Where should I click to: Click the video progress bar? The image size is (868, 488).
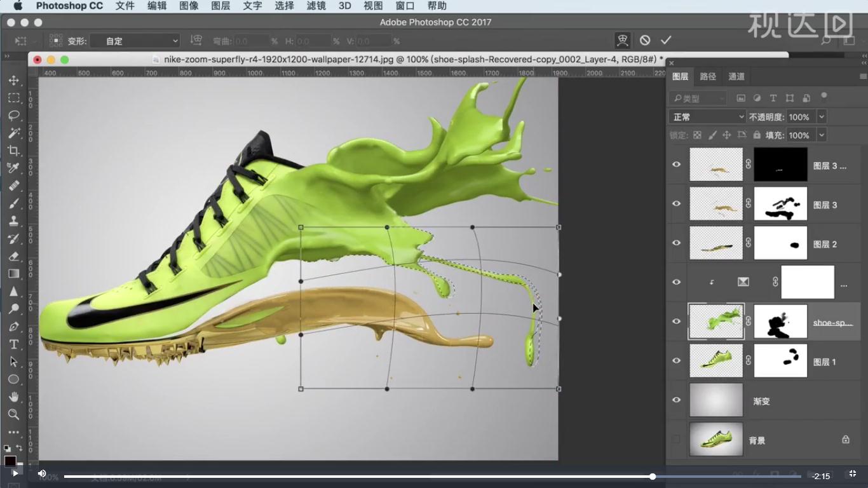432,476
